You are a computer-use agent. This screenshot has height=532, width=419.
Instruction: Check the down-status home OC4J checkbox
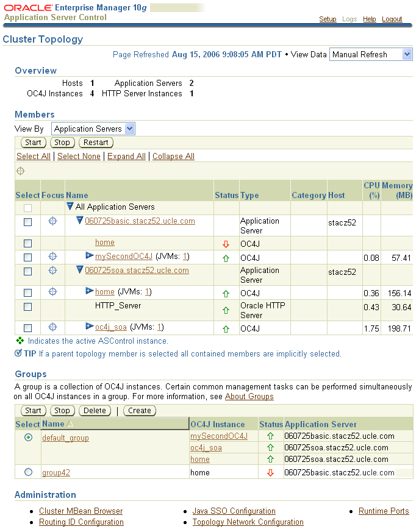point(28,244)
